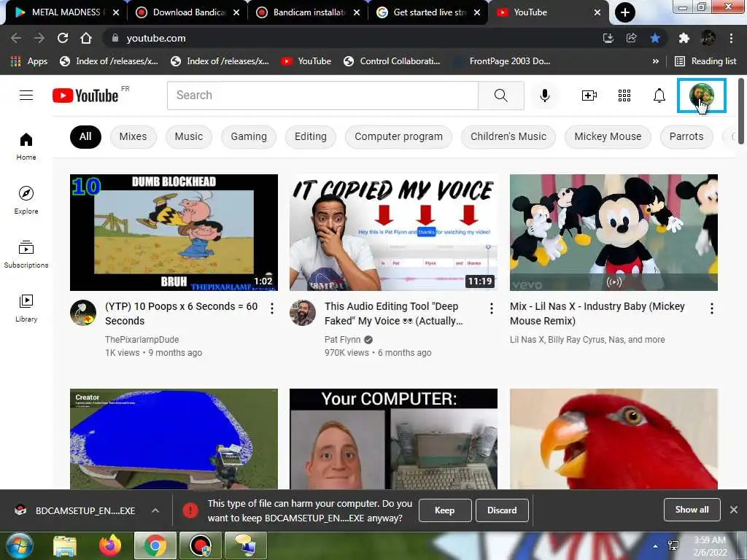Click the install app icon in address bar

pyautogui.click(x=608, y=38)
